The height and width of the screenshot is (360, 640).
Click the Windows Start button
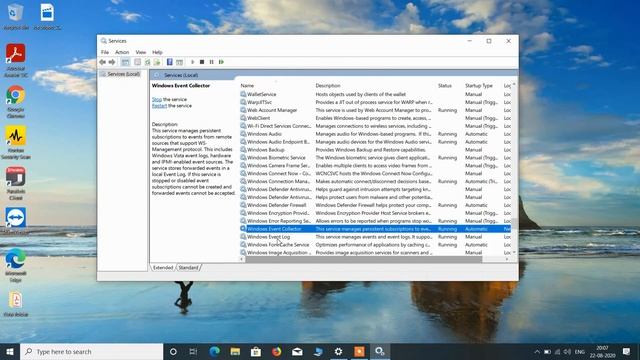(10, 351)
